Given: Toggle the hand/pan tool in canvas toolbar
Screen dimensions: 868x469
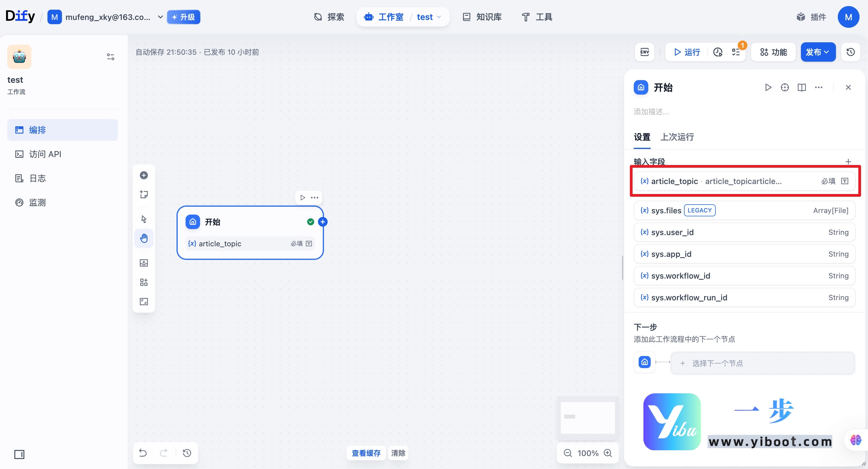Looking at the screenshot, I should coord(144,238).
